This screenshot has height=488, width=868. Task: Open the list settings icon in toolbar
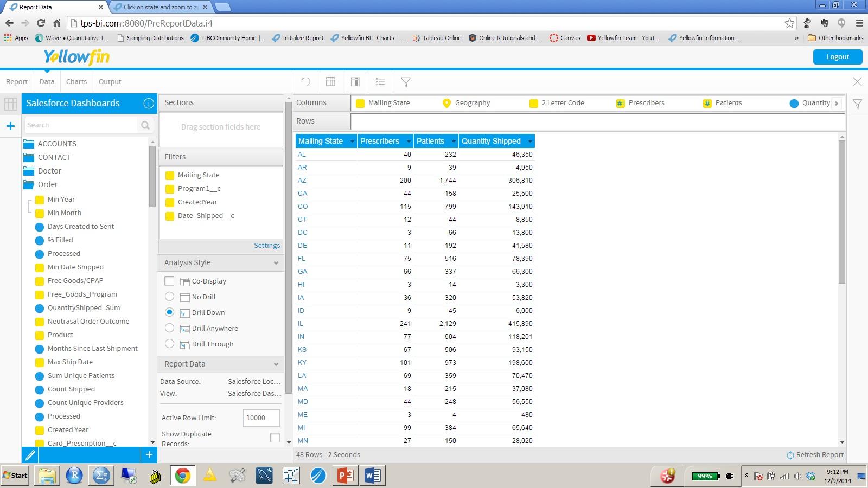pyautogui.click(x=380, y=82)
